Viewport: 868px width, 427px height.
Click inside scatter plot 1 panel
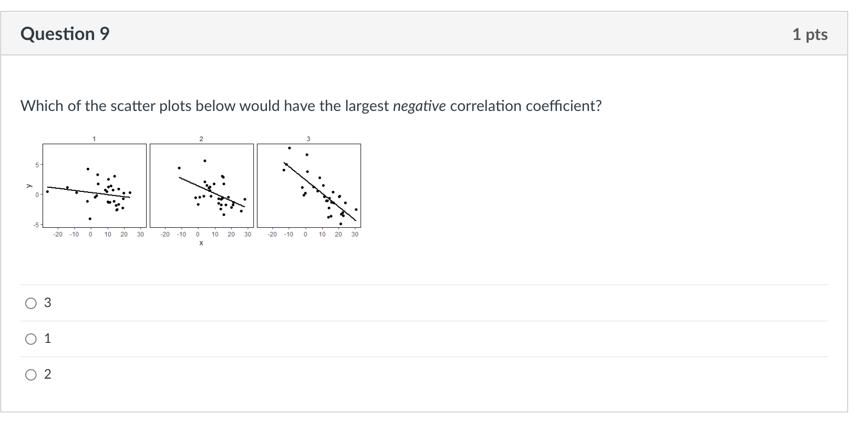tap(95, 186)
